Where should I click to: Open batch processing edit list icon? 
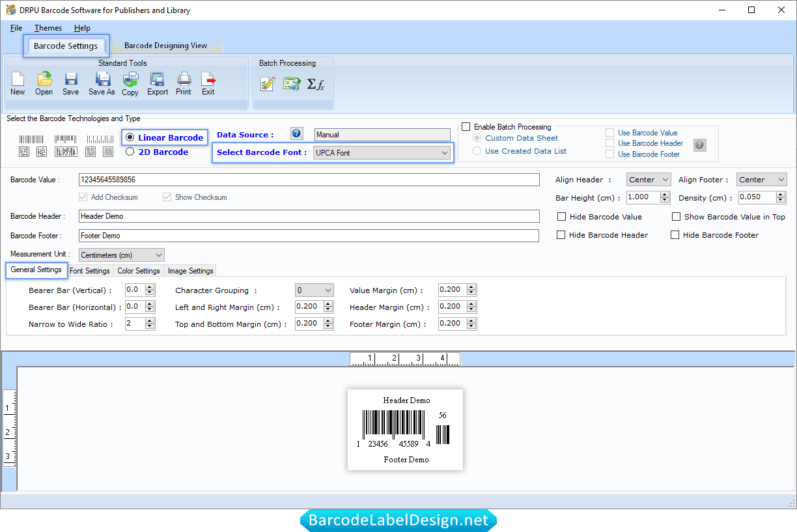268,83
